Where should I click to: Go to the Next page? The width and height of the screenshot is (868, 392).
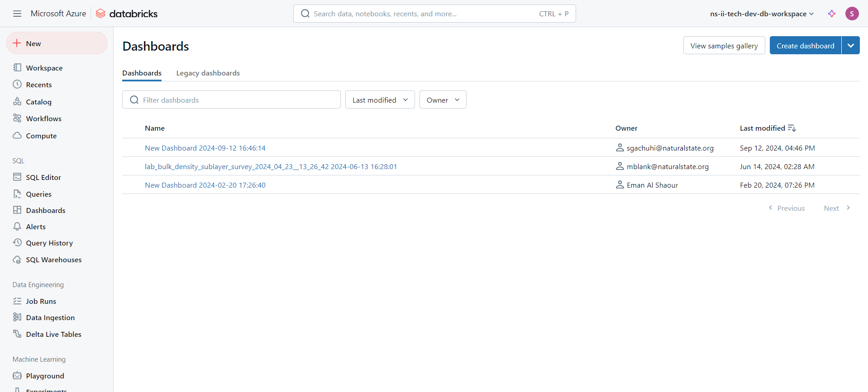click(837, 208)
